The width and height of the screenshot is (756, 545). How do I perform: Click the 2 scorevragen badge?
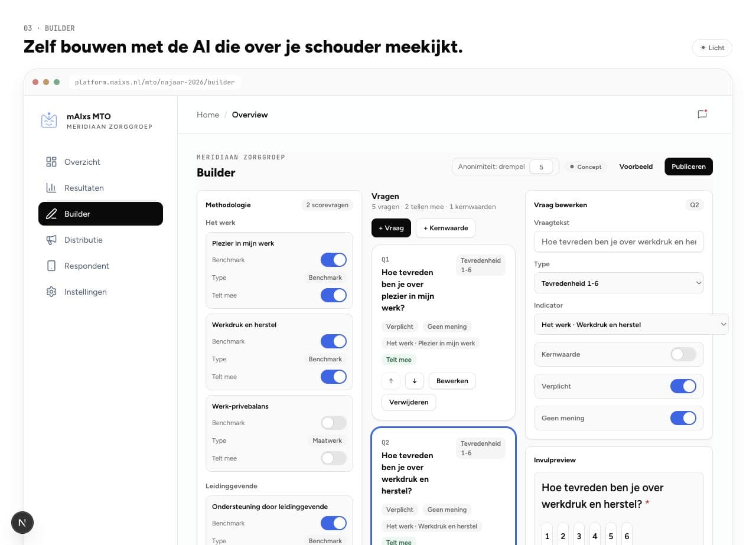328,205
